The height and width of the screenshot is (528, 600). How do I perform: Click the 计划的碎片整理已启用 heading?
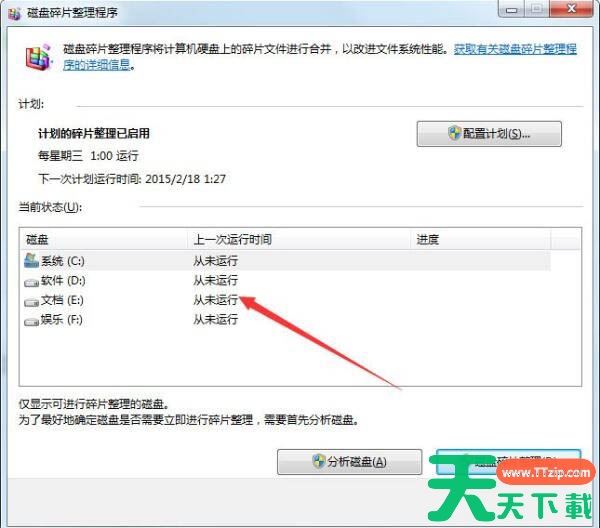point(94,134)
